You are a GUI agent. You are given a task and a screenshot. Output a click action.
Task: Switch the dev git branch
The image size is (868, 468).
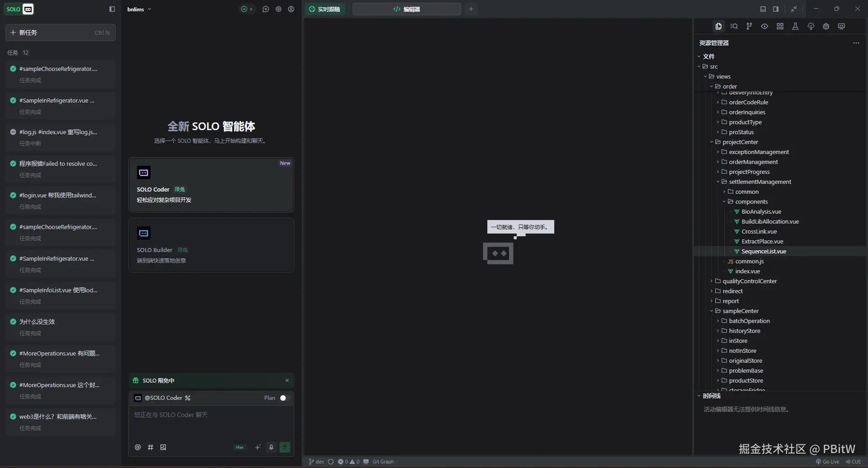point(316,462)
